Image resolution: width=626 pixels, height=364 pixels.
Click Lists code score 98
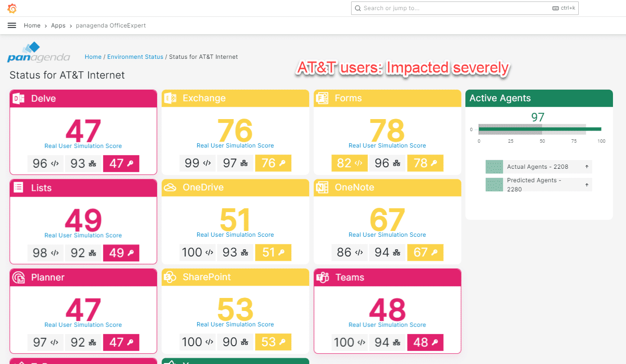pos(45,253)
